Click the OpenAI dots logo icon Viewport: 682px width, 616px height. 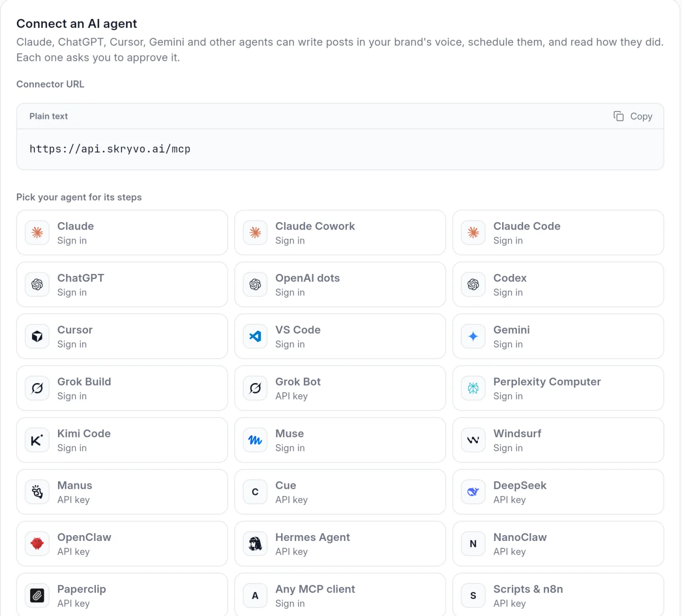coord(255,285)
